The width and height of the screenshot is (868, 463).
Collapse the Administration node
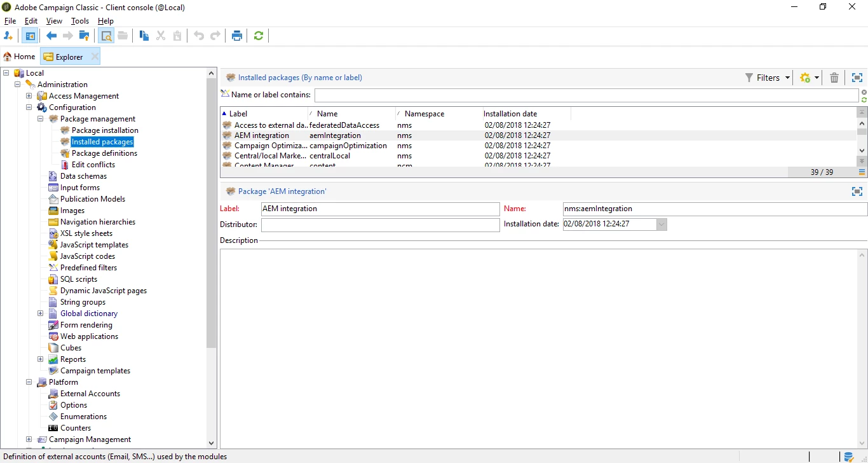(x=17, y=85)
